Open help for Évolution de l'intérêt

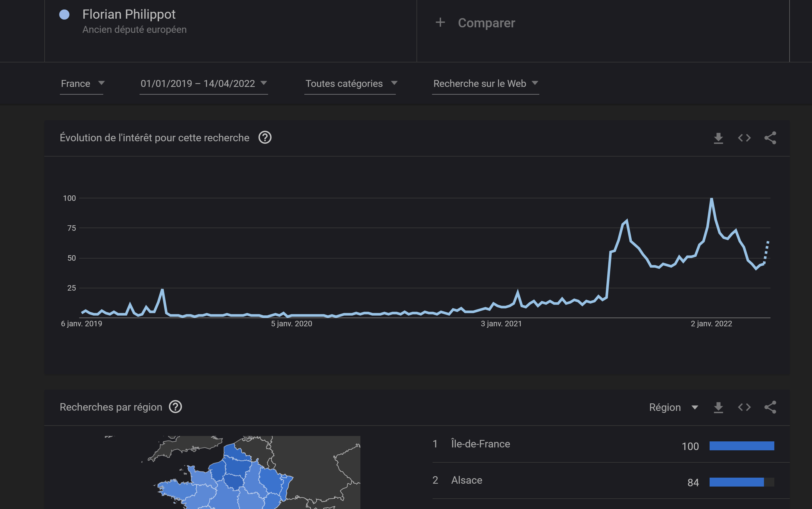(x=265, y=137)
